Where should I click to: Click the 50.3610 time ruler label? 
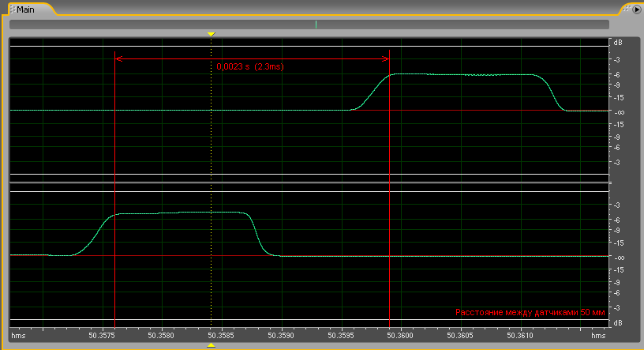tap(520, 336)
